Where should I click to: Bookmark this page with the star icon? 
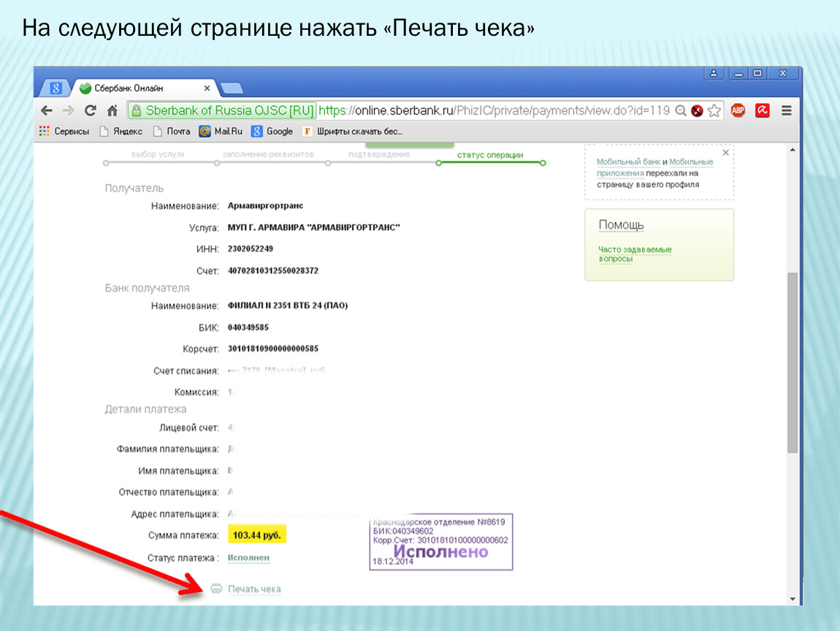pyautogui.click(x=714, y=110)
